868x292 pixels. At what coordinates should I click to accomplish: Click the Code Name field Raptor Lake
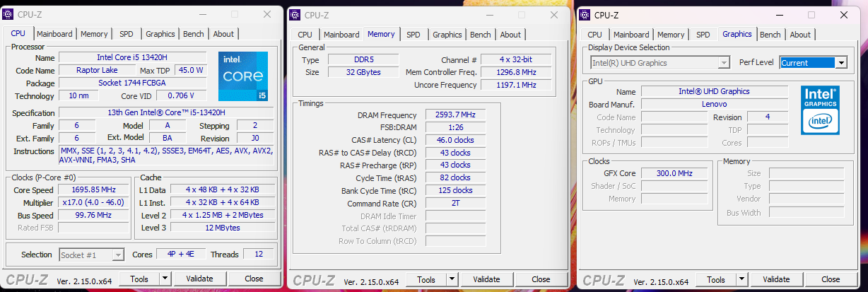tap(98, 70)
